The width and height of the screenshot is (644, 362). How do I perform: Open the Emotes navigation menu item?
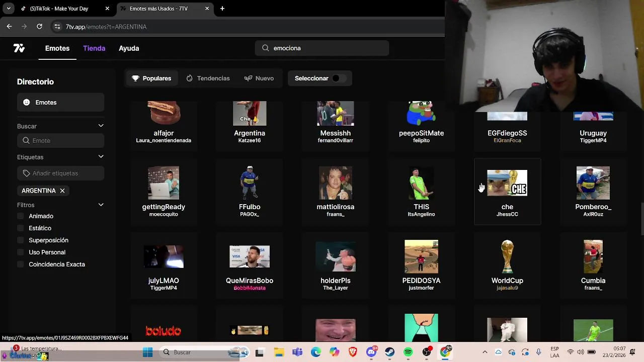click(x=57, y=48)
